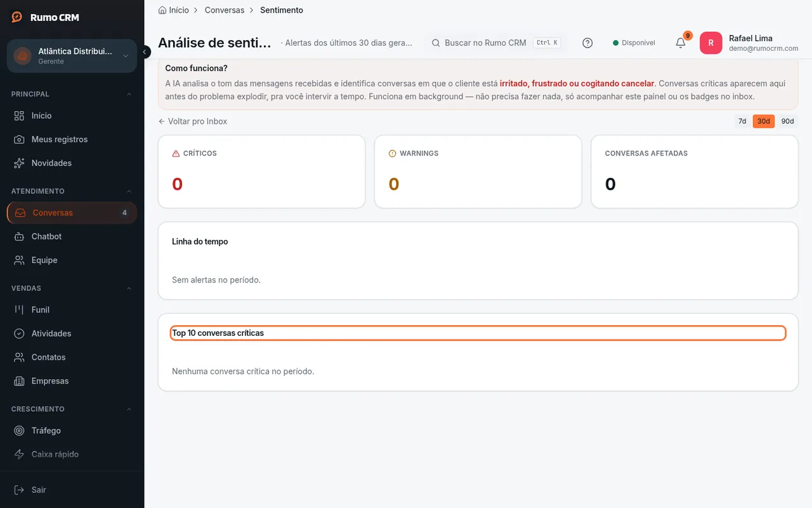Open the Conversas menu item
Viewport: 812px width, 508px height.
72,213
